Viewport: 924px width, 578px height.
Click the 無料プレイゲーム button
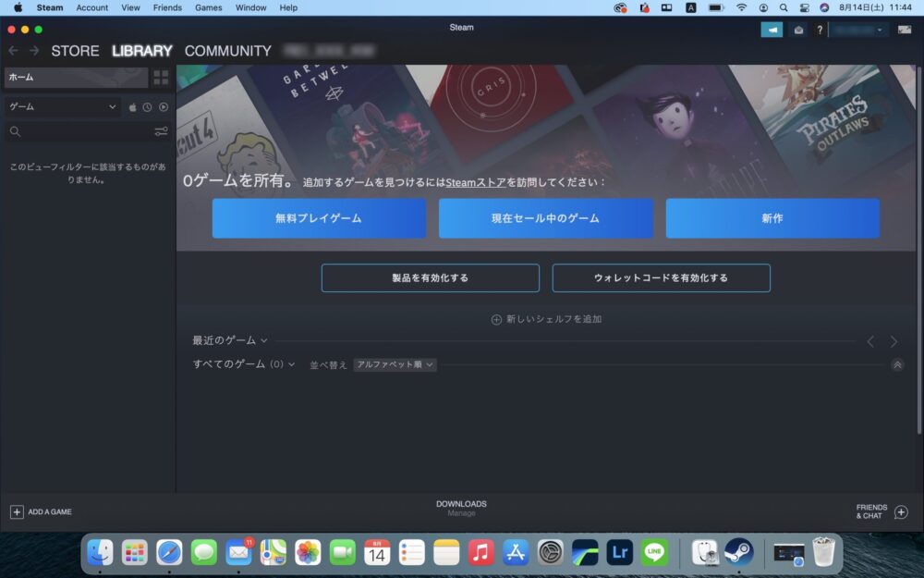click(319, 218)
